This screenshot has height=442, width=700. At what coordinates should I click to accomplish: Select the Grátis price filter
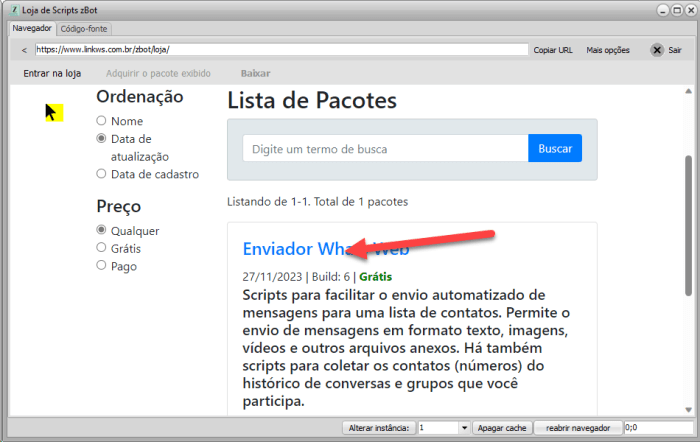pyautogui.click(x=101, y=248)
